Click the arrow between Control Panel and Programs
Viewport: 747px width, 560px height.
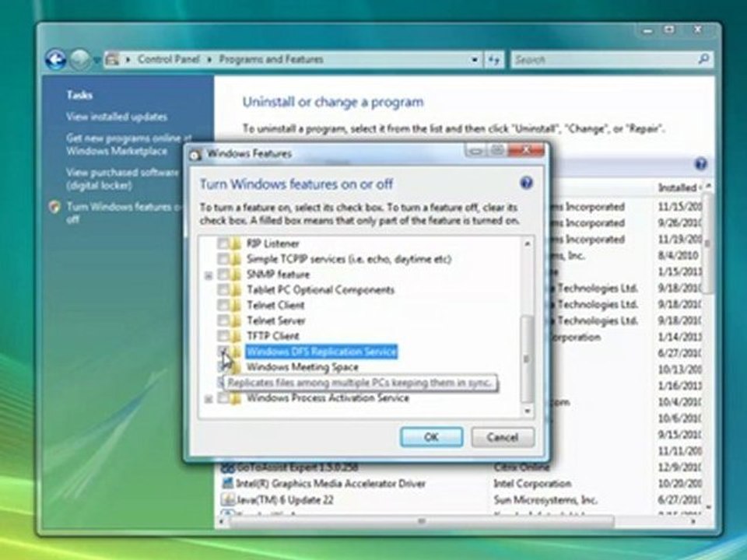point(209,60)
